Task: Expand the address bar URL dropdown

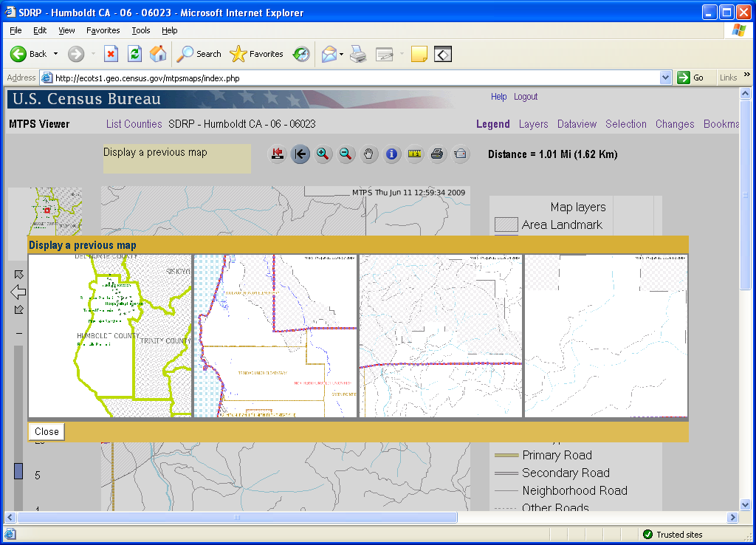Action: (665, 78)
